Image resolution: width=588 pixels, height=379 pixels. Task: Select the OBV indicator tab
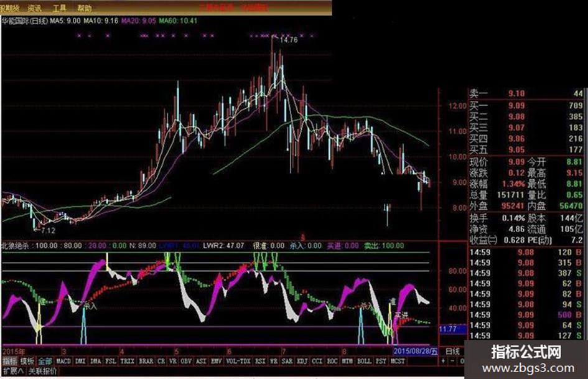click(x=186, y=361)
